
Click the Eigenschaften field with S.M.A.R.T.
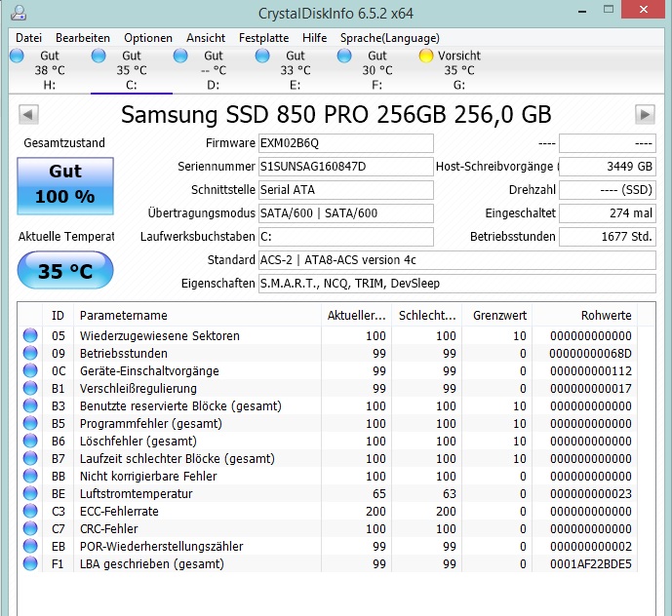457,284
